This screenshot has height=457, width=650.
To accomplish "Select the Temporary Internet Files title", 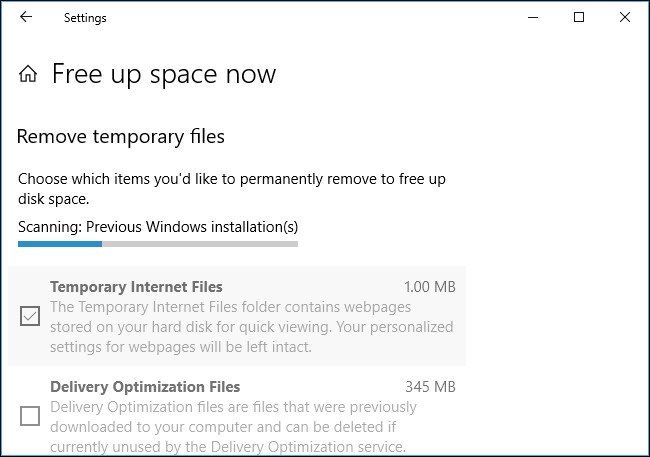I will pyautogui.click(x=136, y=287).
